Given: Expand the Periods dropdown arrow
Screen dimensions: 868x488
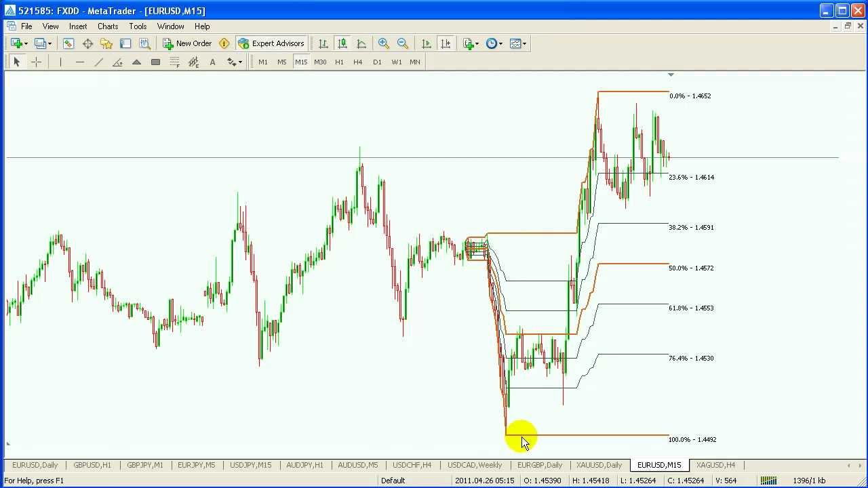Looking at the screenshot, I should click(x=500, y=43).
